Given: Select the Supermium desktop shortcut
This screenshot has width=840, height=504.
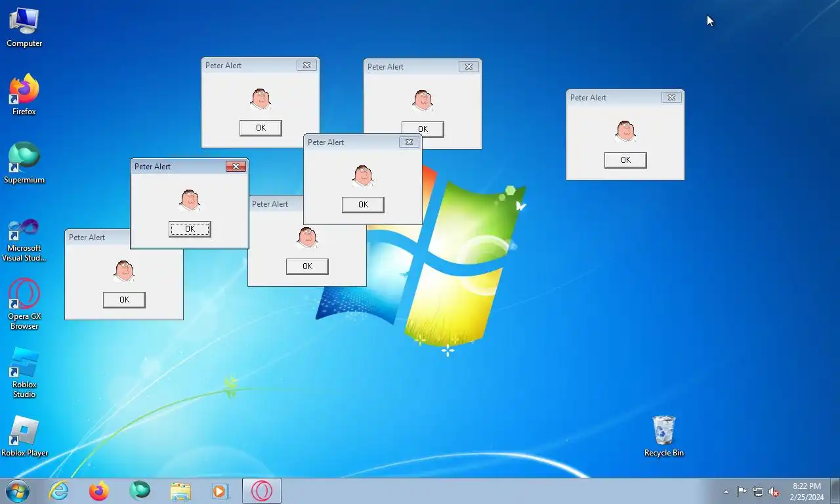Looking at the screenshot, I should pos(24,163).
